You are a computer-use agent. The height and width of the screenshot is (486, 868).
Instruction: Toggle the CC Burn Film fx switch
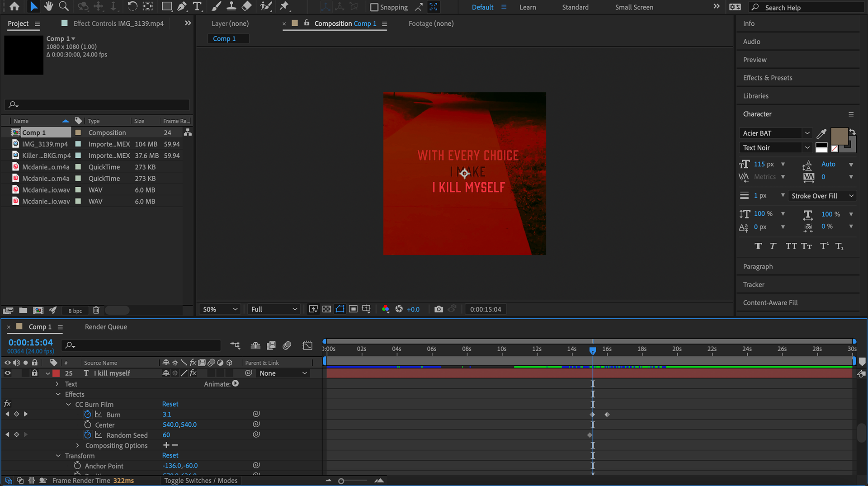(x=8, y=404)
